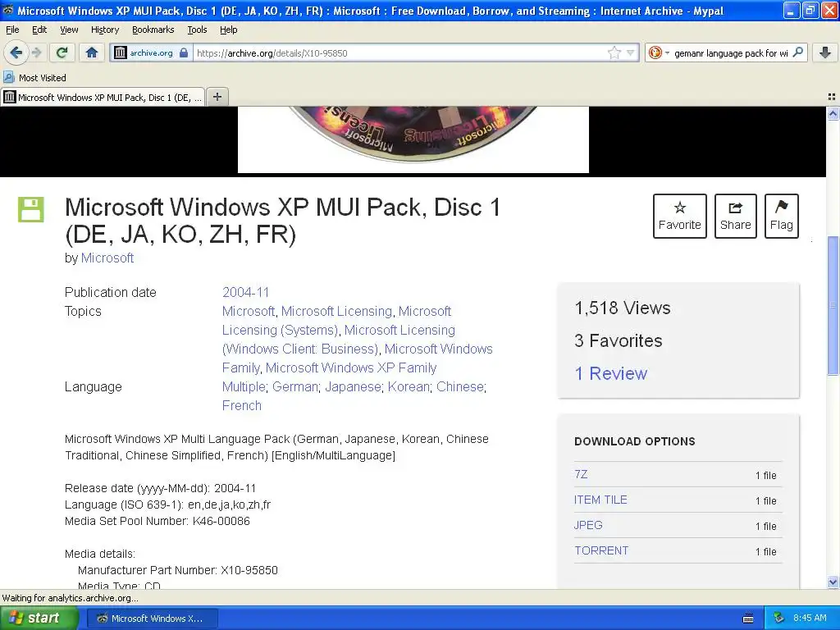Open the Tools menu
840x630 pixels.
(x=197, y=30)
